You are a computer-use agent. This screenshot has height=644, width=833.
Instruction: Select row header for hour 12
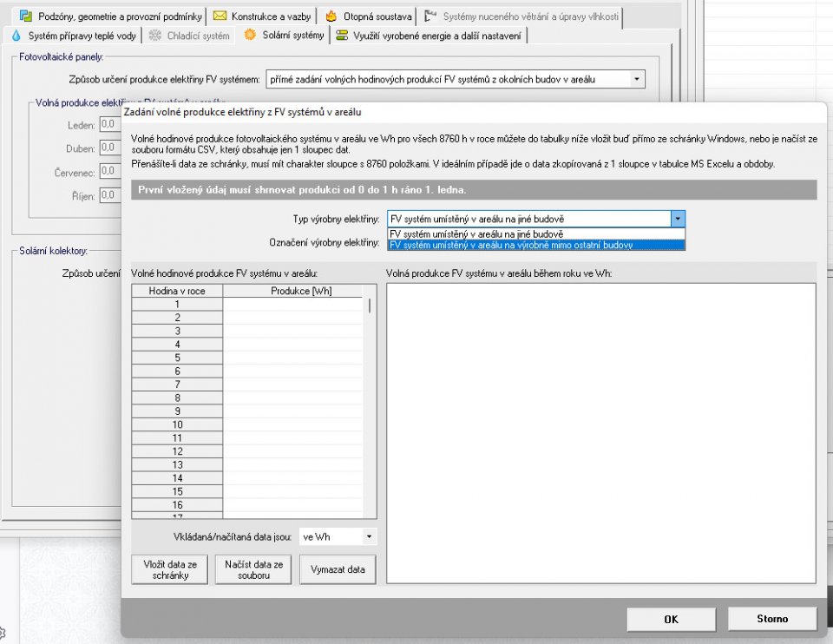pos(177,451)
